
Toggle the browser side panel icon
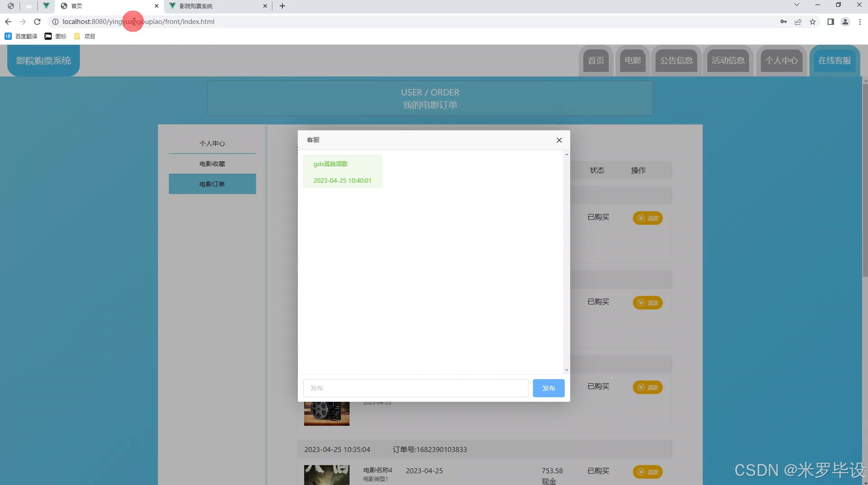pos(830,22)
